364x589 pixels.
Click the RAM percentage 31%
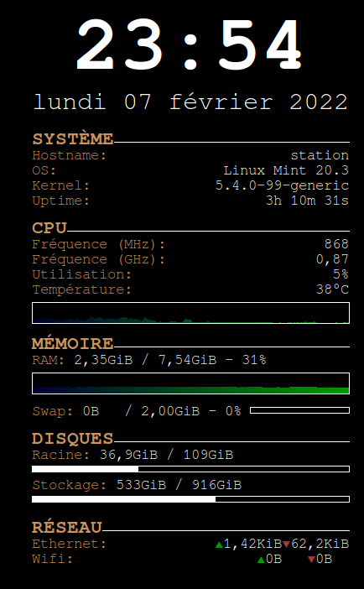[254, 360]
